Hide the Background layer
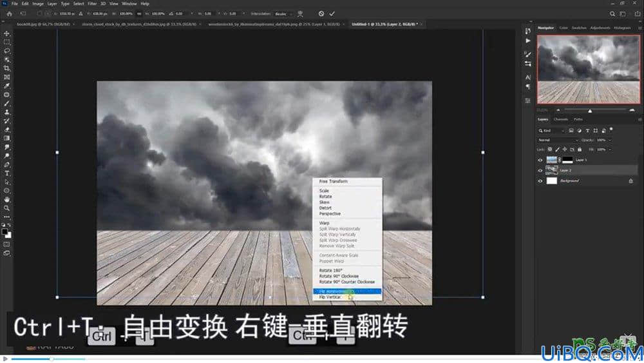This screenshot has width=644, height=363. (540, 181)
